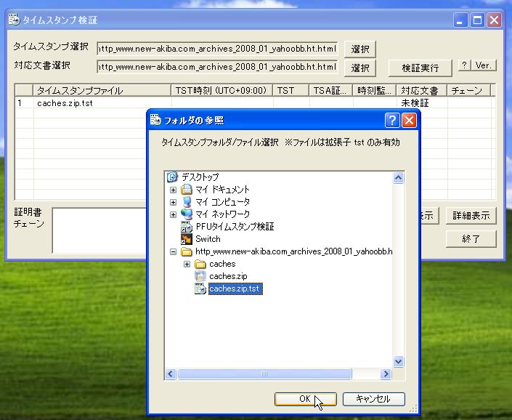The image size is (512, 420).
Task: Click the 時刻監... column header
Action: point(374,90)
